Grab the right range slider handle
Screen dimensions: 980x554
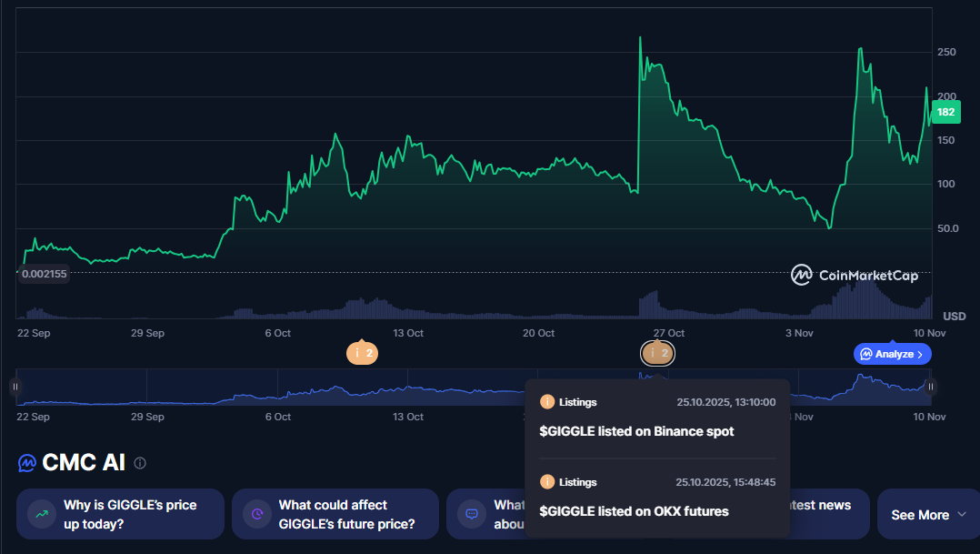pos(931,387)
